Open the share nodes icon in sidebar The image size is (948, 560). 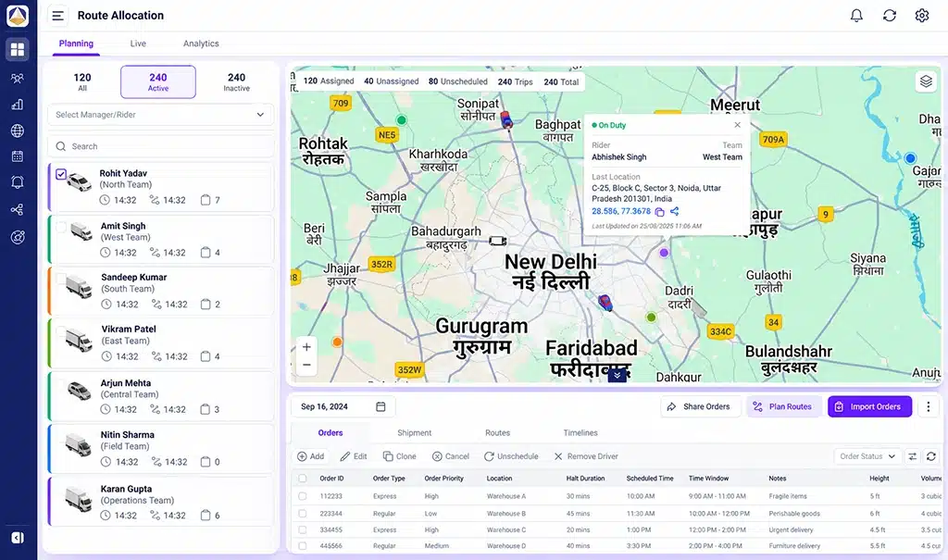pyautogui.click(x=18, y=210)
